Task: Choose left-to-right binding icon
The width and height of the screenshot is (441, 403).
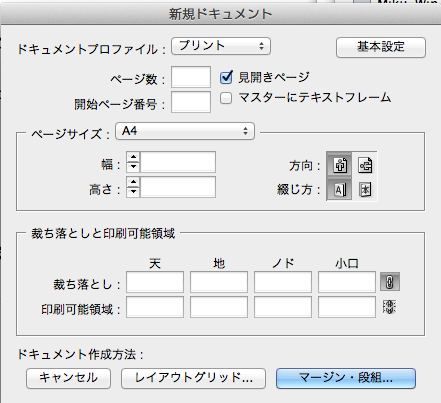Action: tap(339, 189)
